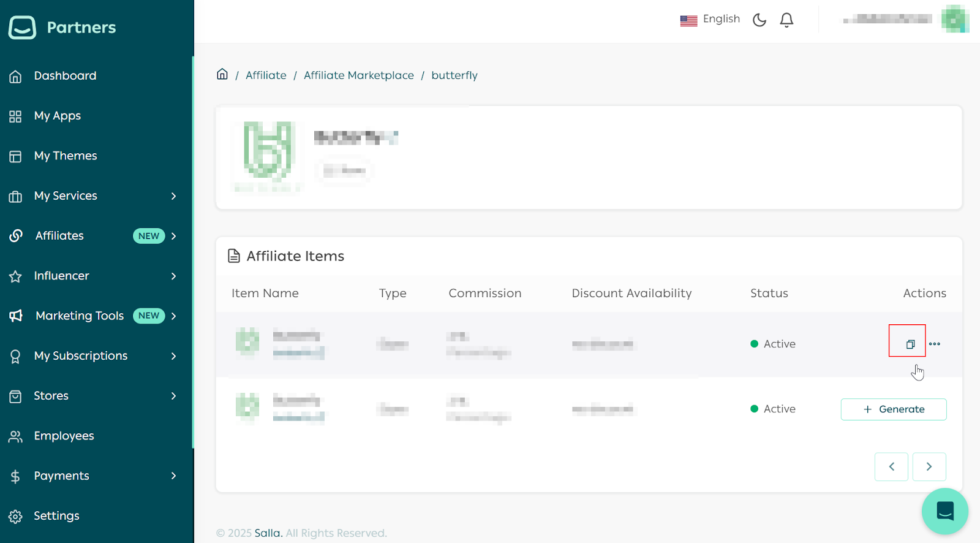Open the chat support bubble

944,511
